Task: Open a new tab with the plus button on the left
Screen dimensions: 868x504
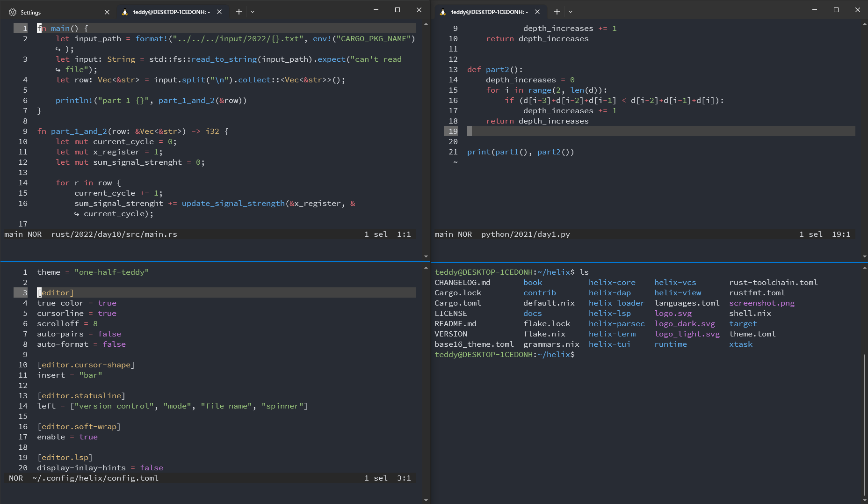Action: pyautogui.click(x=238, y=12)
